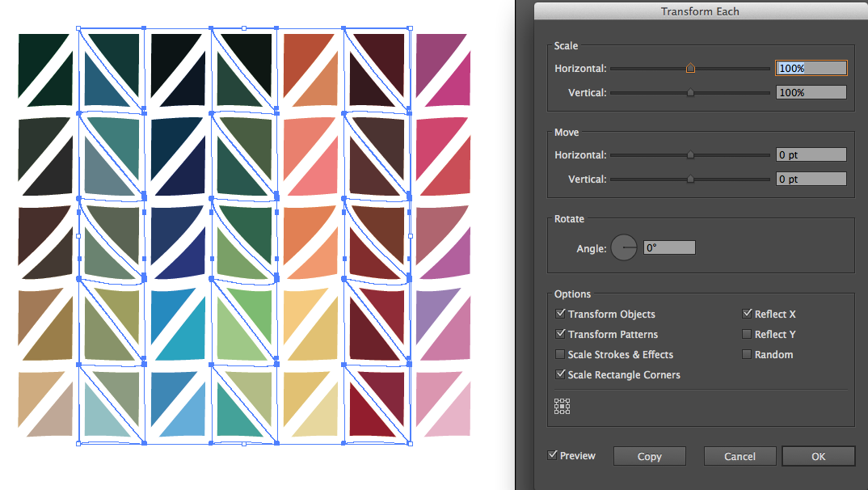Click the Move Horizontal points field

(x=811, y=154)
